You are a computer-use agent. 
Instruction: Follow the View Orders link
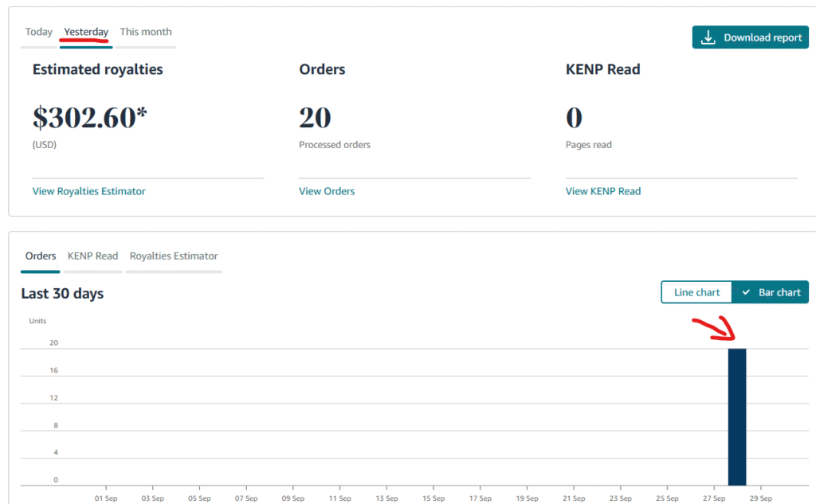click(x=327, y=191)
